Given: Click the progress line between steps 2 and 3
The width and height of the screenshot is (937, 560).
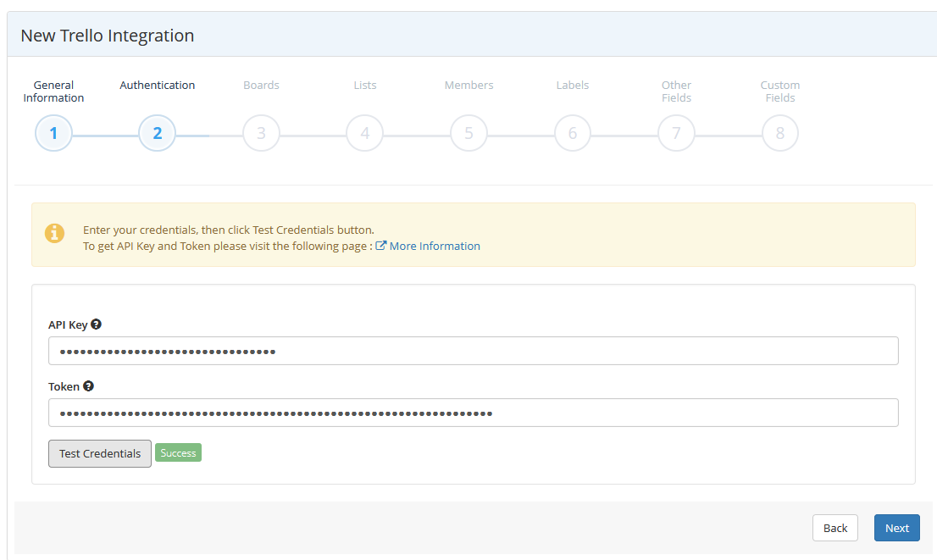Looking at the screenshot, I should click(x=208, y=133).
